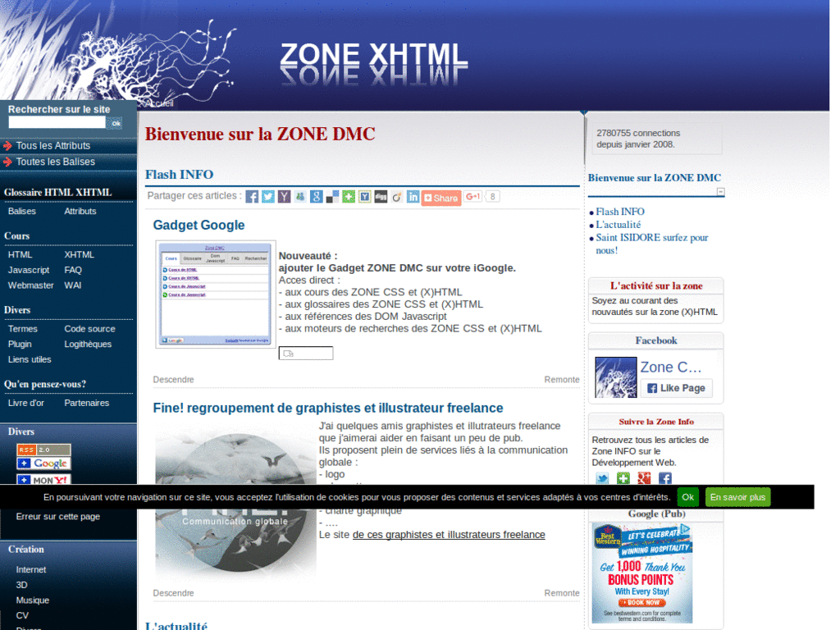Open the Javascript course link
Image resolution: width=840 pixels, height=630 pixels.
pos(29,270)
